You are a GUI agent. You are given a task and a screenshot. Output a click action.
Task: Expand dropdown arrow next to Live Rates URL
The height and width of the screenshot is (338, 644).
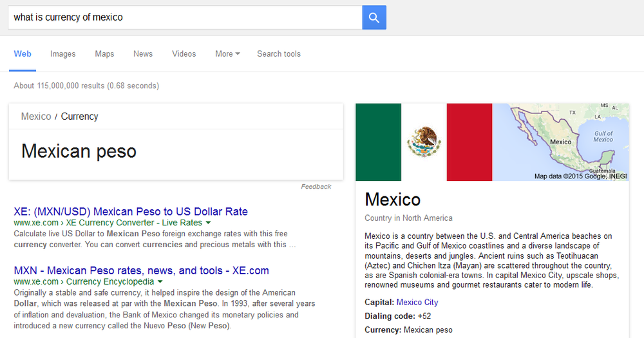pos(208,223)
